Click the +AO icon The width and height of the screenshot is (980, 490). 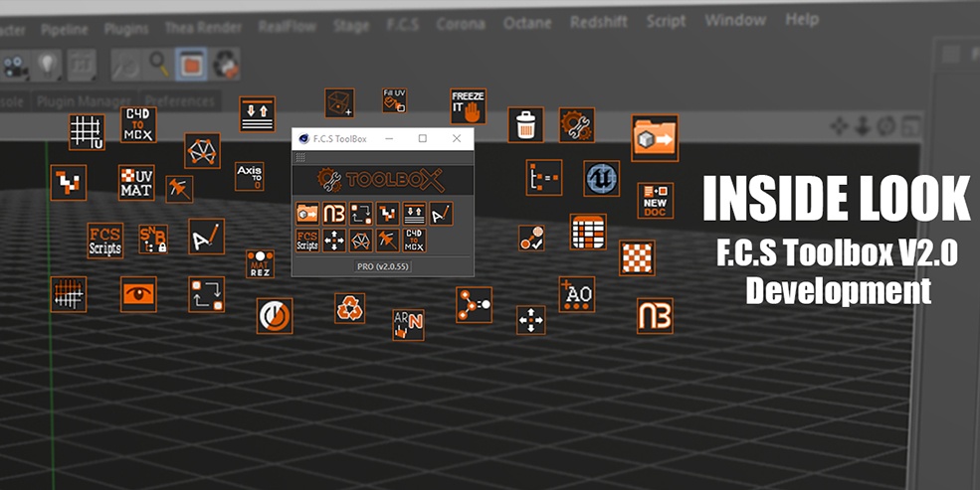click(577, 294)
